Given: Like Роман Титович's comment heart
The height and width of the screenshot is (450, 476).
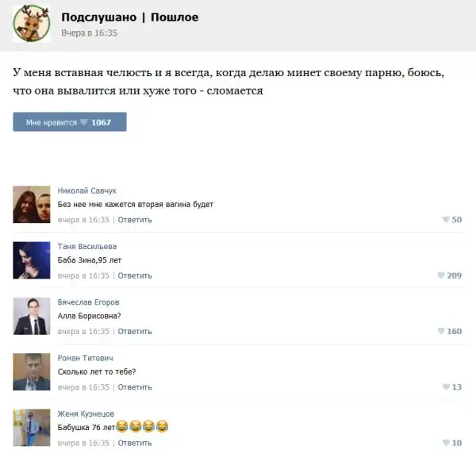Looking at the screenshot, I should coord(446,387).
